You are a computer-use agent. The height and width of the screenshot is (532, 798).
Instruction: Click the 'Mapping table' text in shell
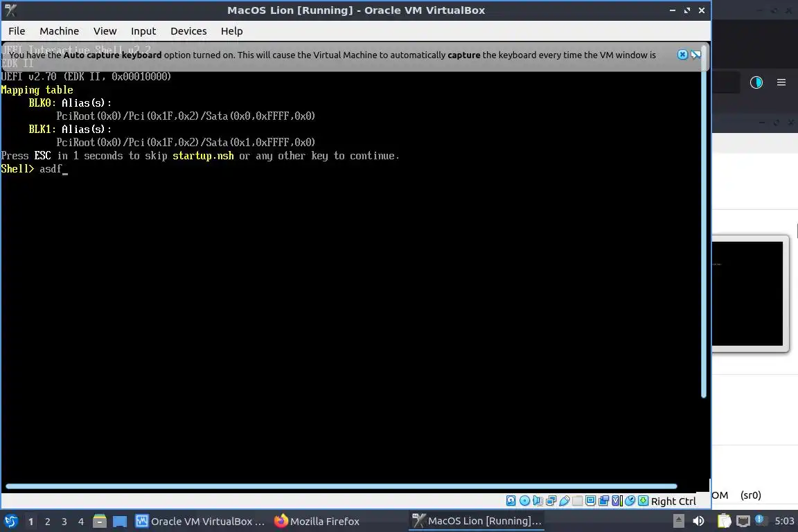coord(37,90)
